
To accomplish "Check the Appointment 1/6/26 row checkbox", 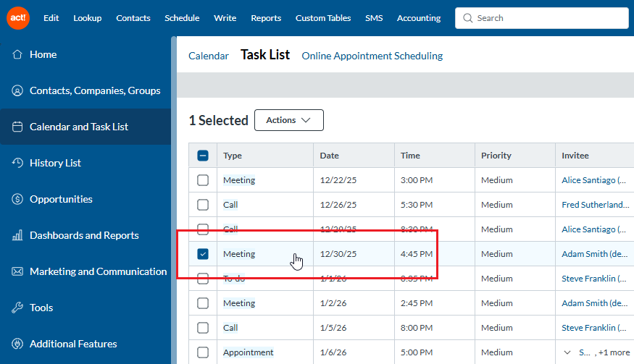I will [x=203, y=352].
